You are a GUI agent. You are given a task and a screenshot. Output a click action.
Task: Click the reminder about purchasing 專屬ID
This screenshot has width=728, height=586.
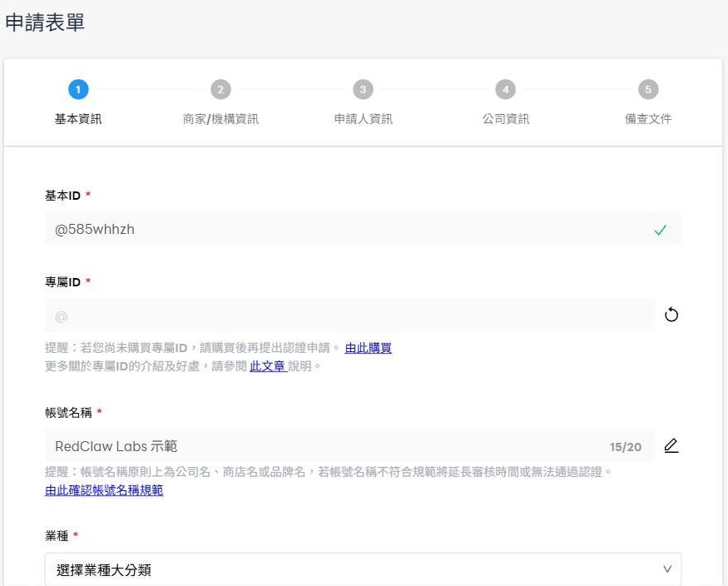[193, 348]
